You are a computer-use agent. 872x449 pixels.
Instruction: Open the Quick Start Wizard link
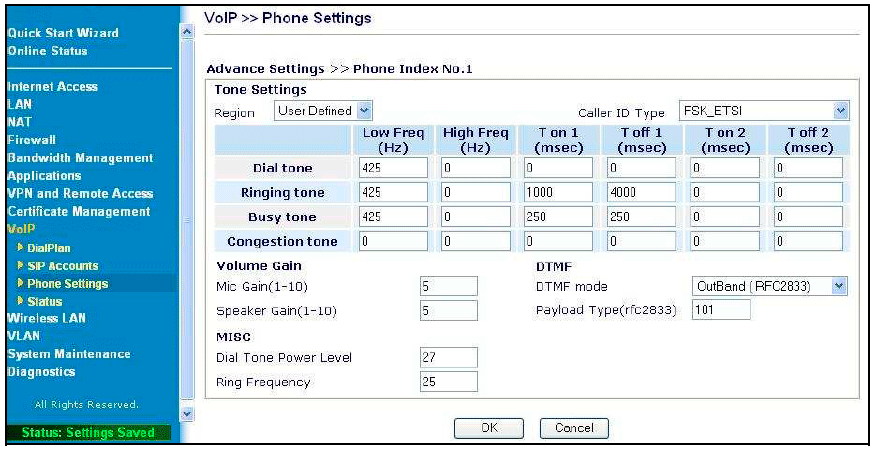(x=62, y=33)
